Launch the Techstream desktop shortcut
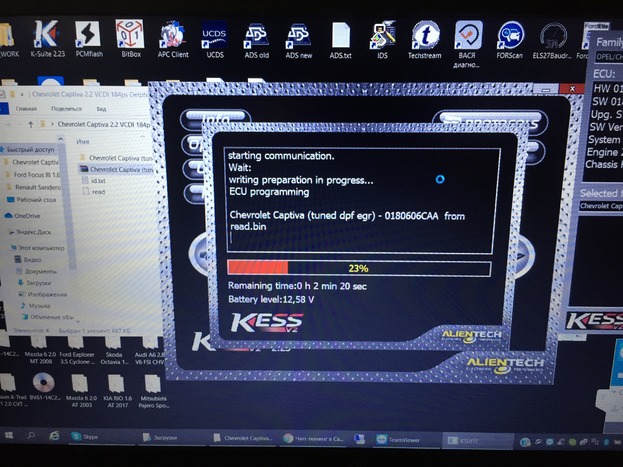 tap(426, 37)
